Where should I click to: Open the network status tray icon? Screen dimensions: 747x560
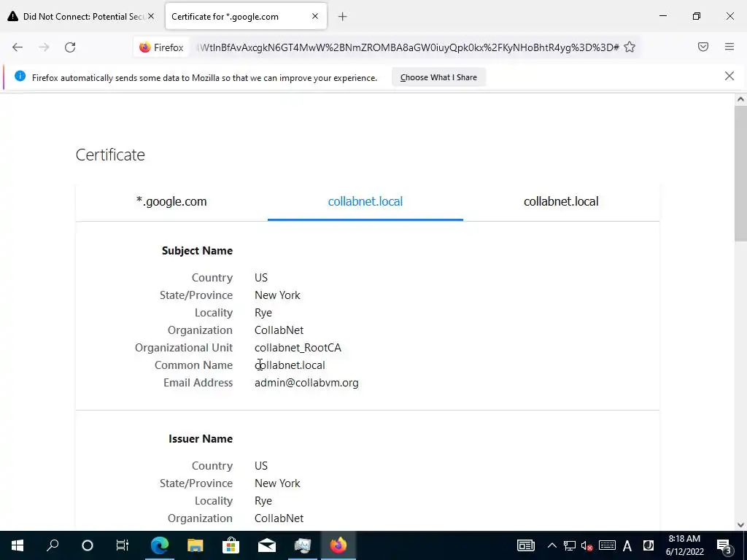coord(569,545)
